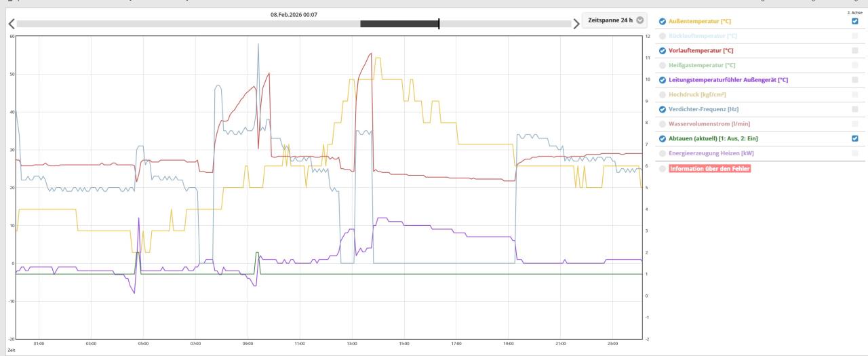Go to previous time period with left chevron
868x356 pixels.
tap(10, 24)
